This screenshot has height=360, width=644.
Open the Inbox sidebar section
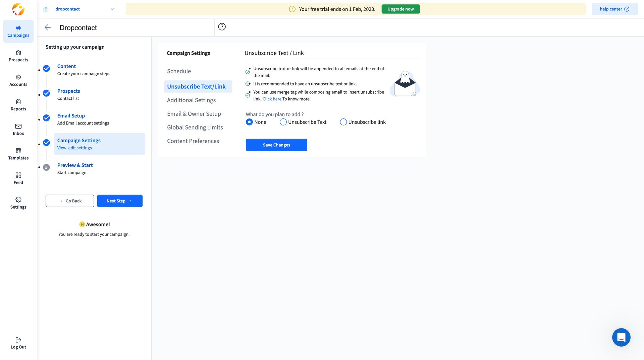point(18,130)
